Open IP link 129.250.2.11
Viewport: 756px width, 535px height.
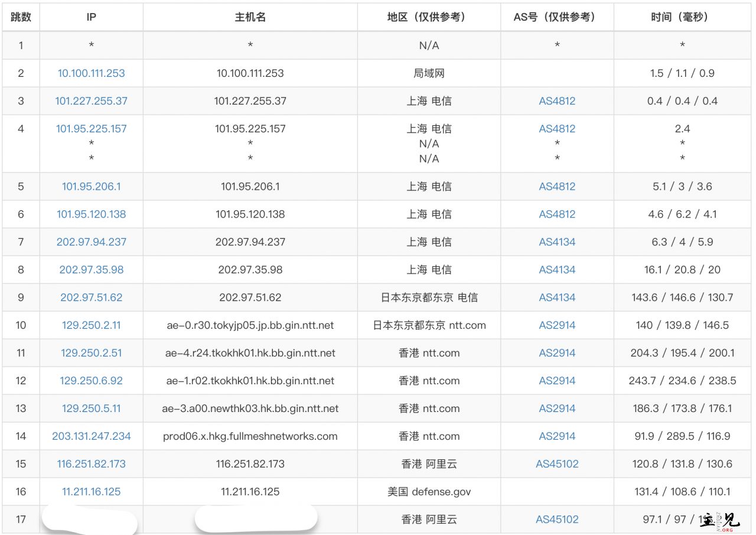coord(92,325)
